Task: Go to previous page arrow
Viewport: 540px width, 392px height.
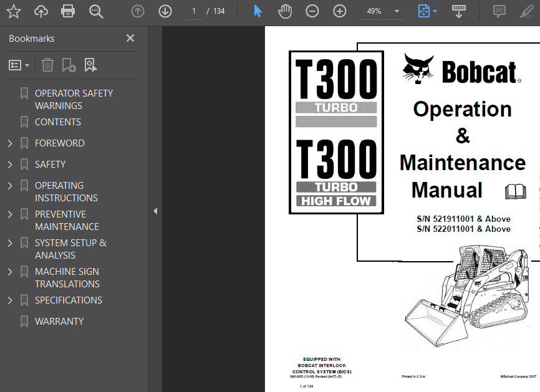Action: [x=138, y=11]
